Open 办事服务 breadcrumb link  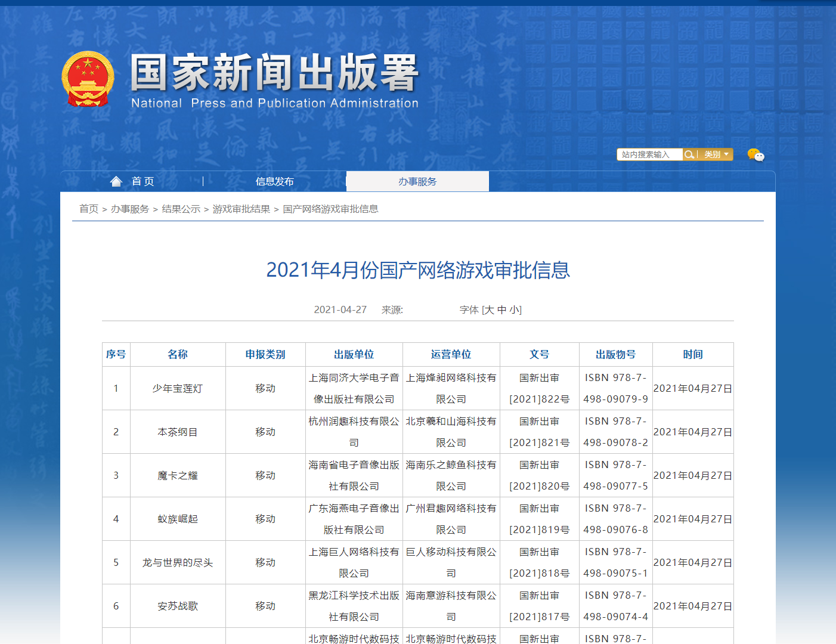[x=130, y=209]
